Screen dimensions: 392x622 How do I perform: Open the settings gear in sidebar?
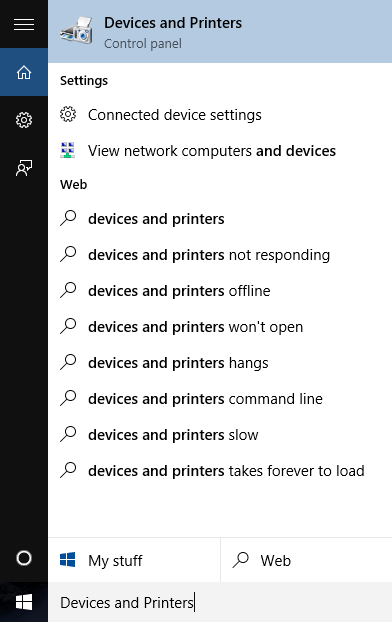[x=24, y=120]
